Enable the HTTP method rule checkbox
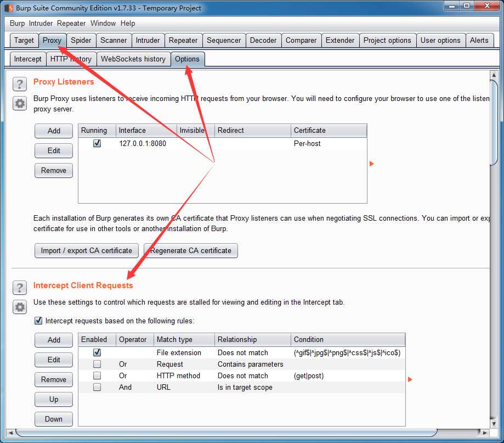 (97, 375)
